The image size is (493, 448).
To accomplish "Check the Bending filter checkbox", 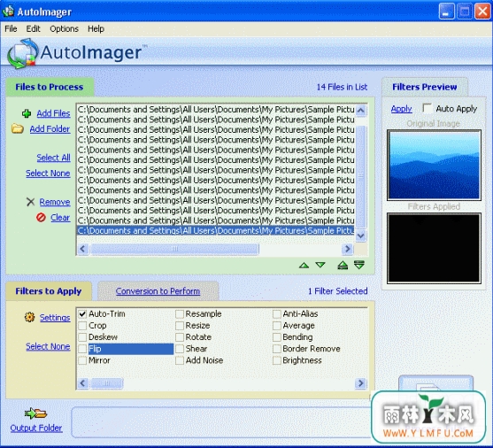I will point(277,337).
